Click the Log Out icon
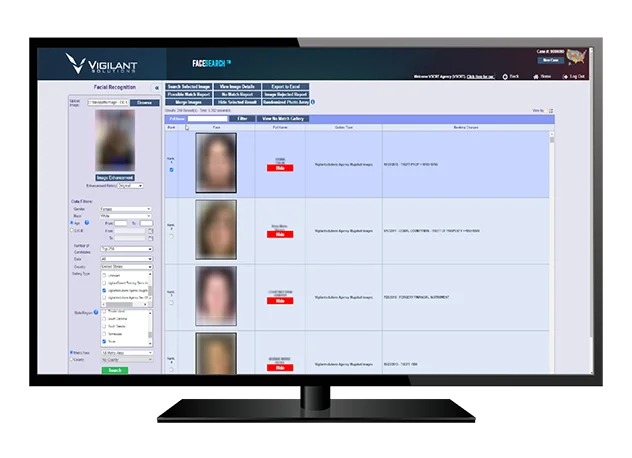The width and height of the screenshot is (632, 458). [x=565, y=76]
